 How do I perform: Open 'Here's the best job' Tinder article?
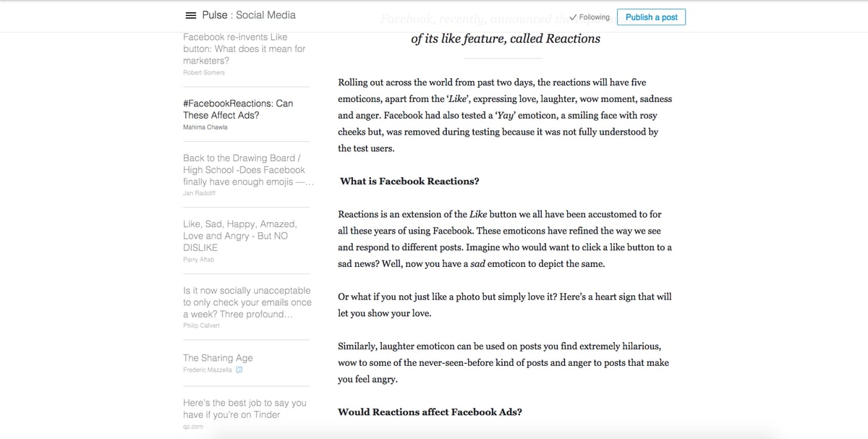(x=244, y=409)
